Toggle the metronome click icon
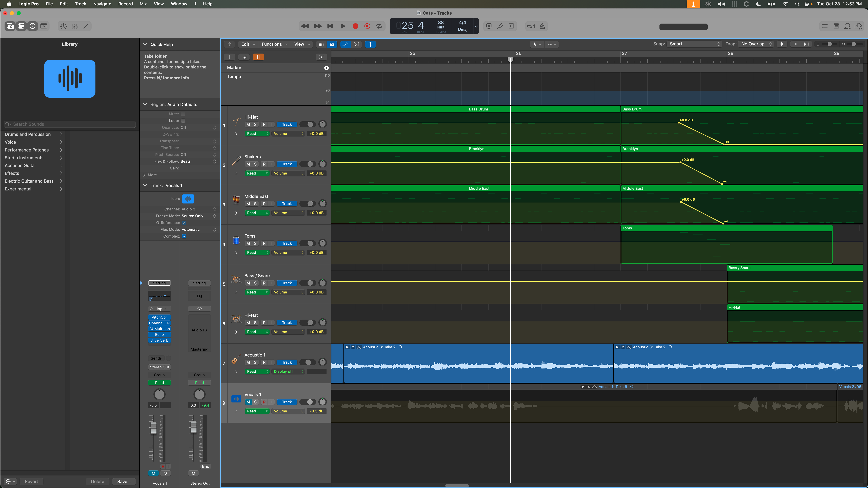 pyautogui.click(x=542, y=26)
